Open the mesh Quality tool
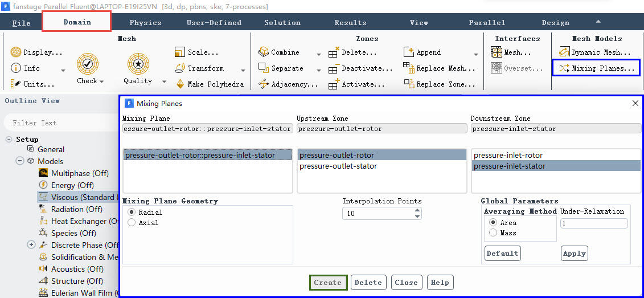 tap(138, 64)
